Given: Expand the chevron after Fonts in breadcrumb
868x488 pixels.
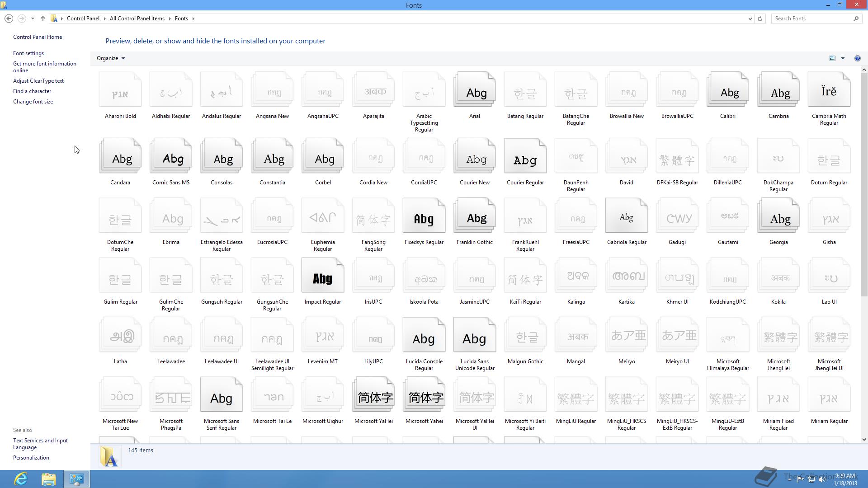Looking at the screenshot, I should pos(193,19).
